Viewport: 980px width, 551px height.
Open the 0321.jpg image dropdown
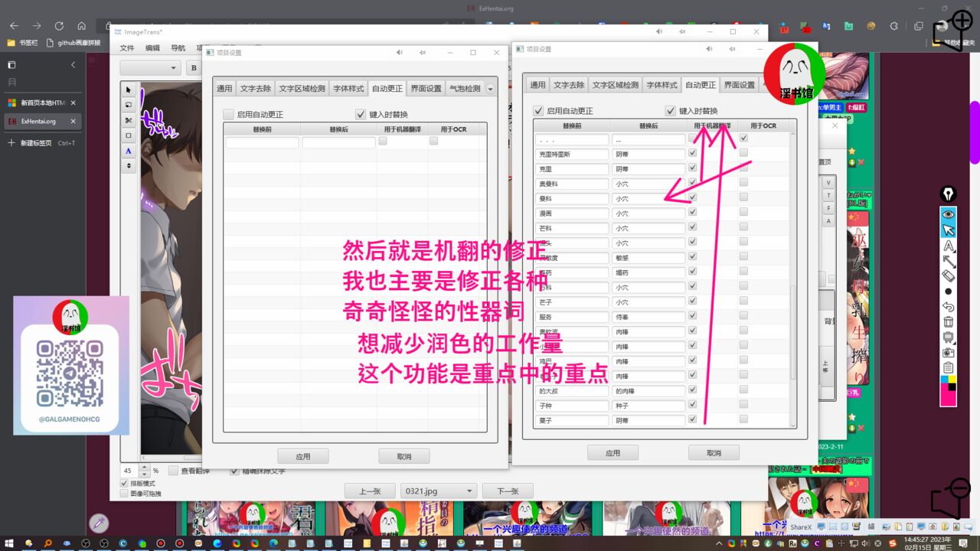(439, 491)
